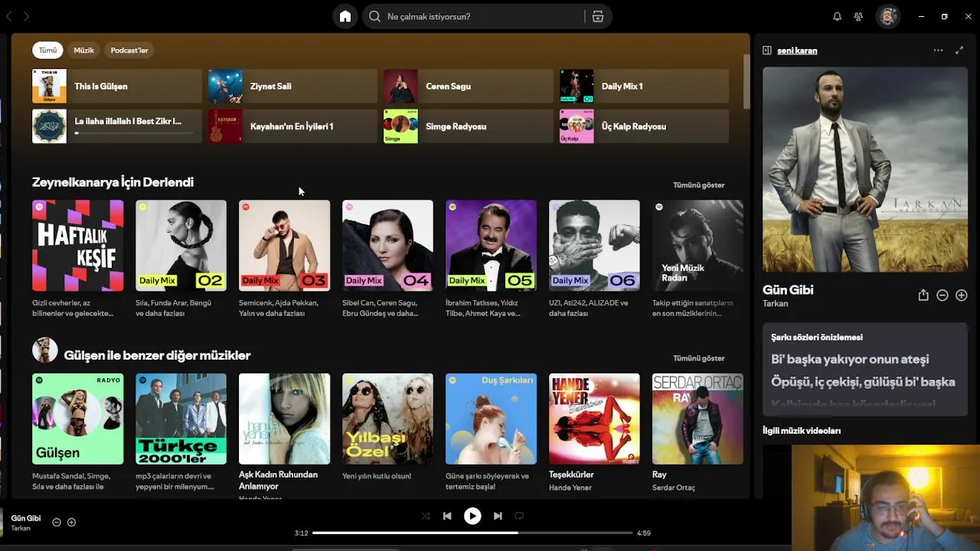Open the Browse icon in search bar
The height and width of the screenshot is (551, 980).
click(x=598, y=16)
